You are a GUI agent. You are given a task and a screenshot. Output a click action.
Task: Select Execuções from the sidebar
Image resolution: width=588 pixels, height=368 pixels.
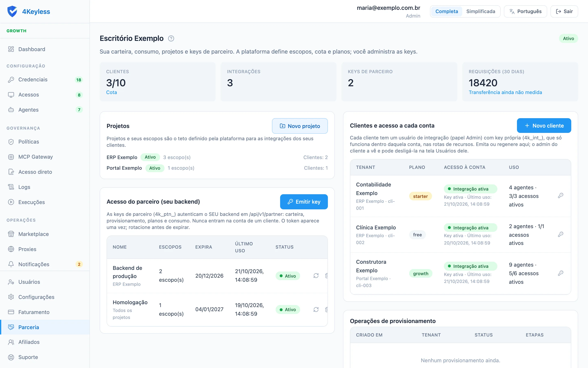(45, 202)
